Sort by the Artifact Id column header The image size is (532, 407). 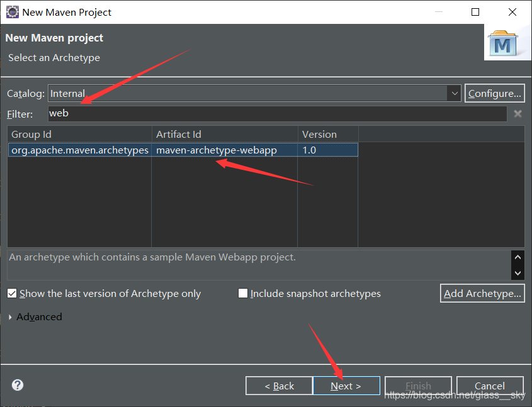tap(225, 134)
